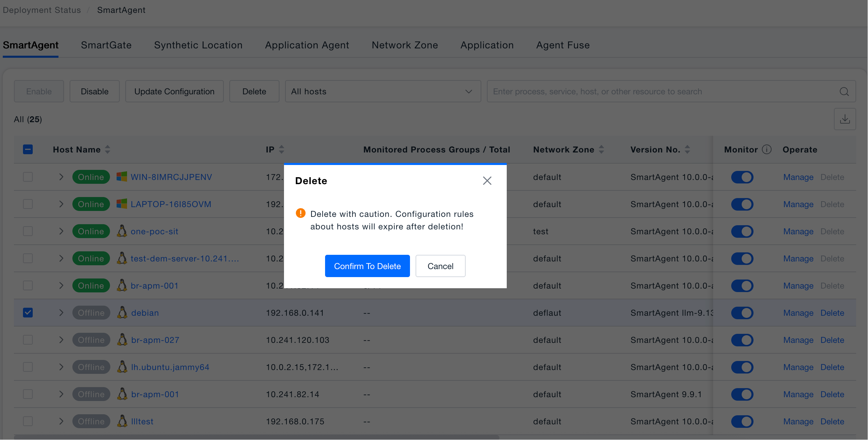This screenshot has height=440, width=868.
Task: Close the Delete dialog with the X
Action: coord(487,181)
